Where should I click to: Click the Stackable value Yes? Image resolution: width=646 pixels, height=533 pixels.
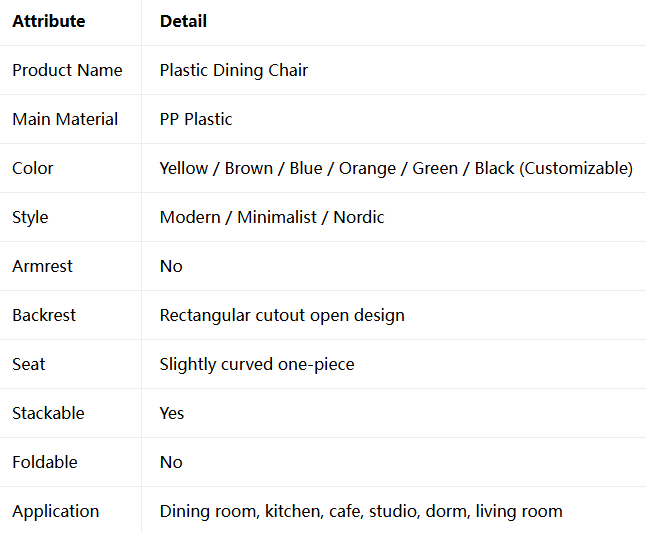(x=172, y=413)
